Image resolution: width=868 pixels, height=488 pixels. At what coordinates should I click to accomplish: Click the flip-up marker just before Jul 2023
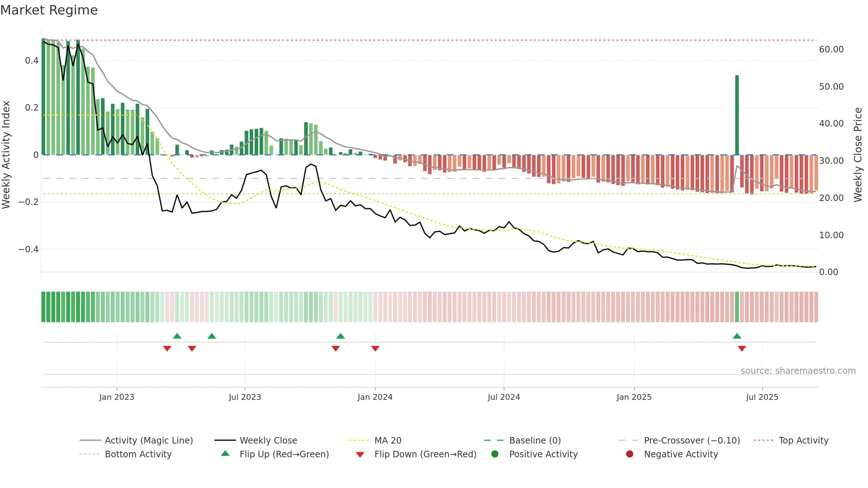click(x=212, y=336)
